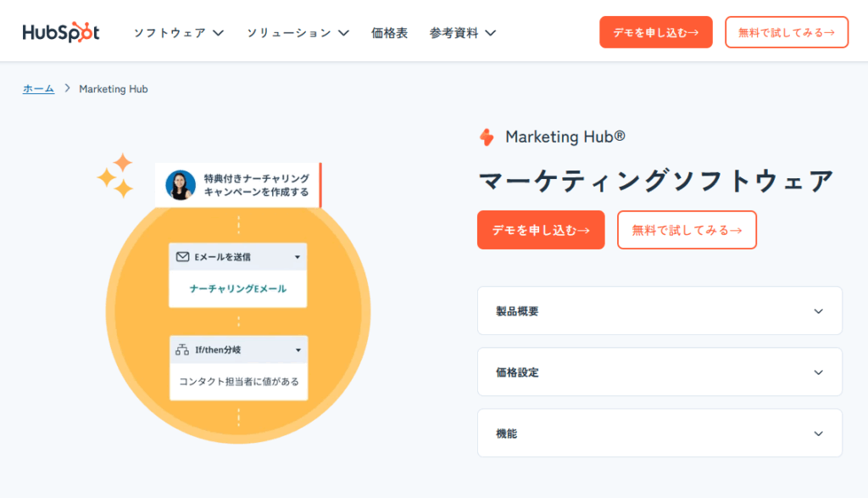Click hero 無料で試してみる button
This screenshot has width=868, height=498.
click(687, 230)
